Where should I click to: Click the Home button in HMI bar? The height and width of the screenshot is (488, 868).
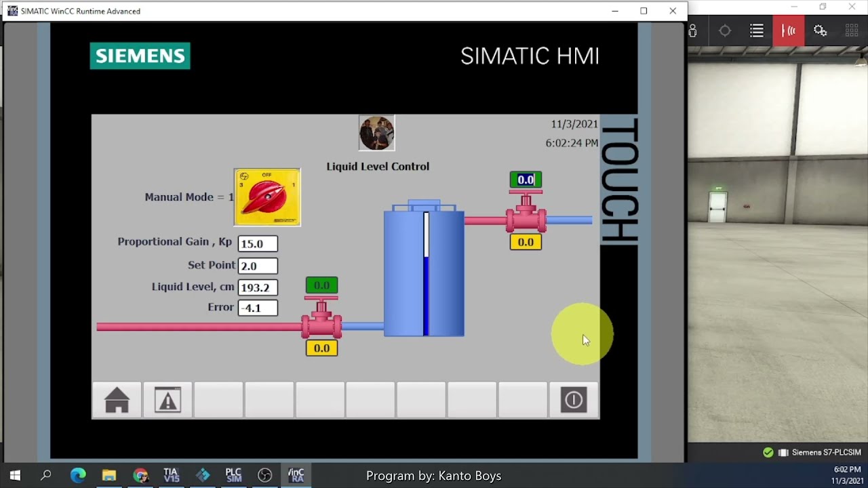117,400
